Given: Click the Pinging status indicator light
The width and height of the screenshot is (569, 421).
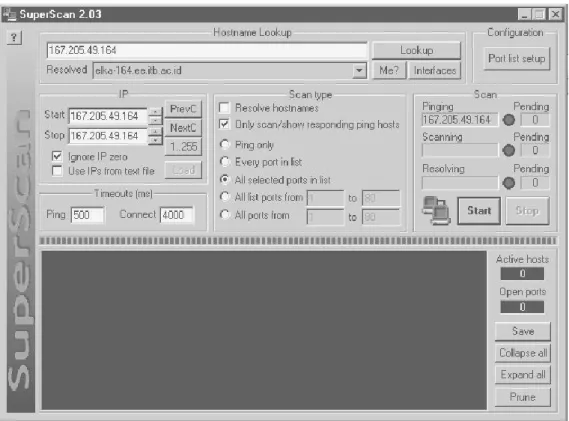Looking at the screenshot, I should click(x=508, y=120).
